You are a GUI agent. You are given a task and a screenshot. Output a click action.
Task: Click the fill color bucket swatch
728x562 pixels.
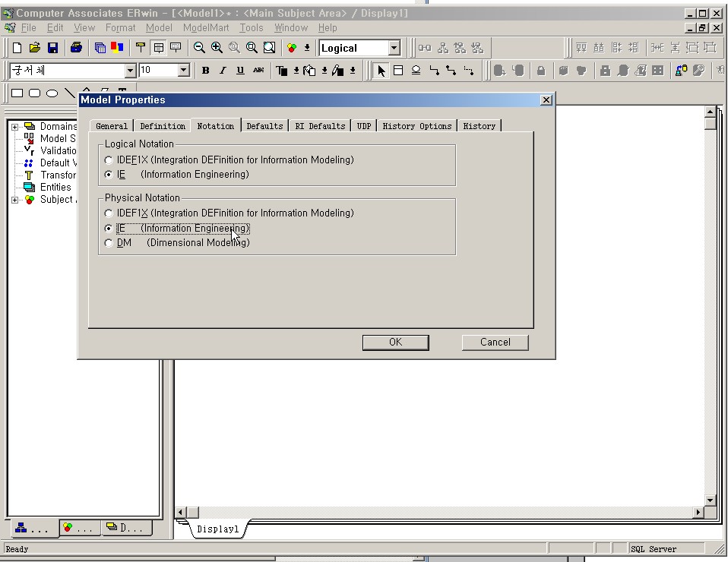(309, 71)
